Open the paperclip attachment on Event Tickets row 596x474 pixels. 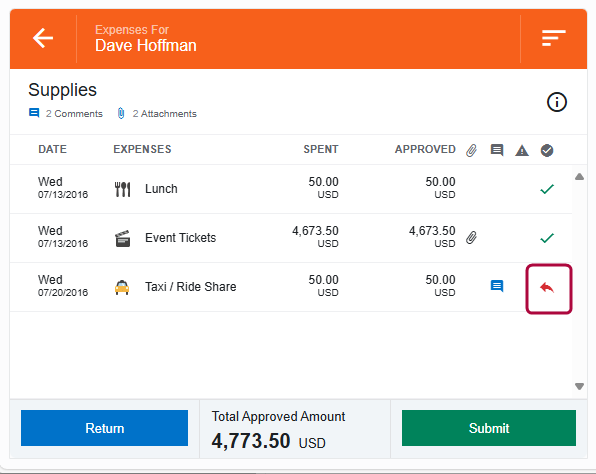pyautogui.click(x=471, y=238)
